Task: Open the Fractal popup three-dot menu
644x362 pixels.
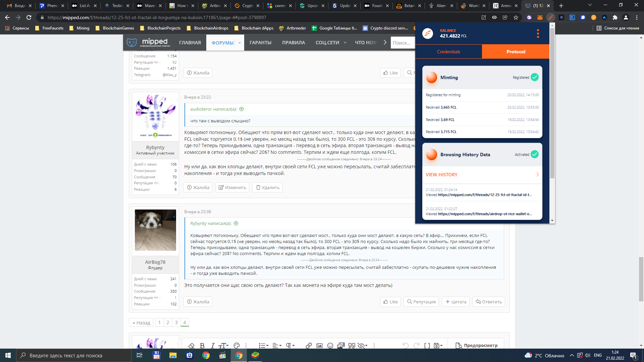Action: [538, 34]
